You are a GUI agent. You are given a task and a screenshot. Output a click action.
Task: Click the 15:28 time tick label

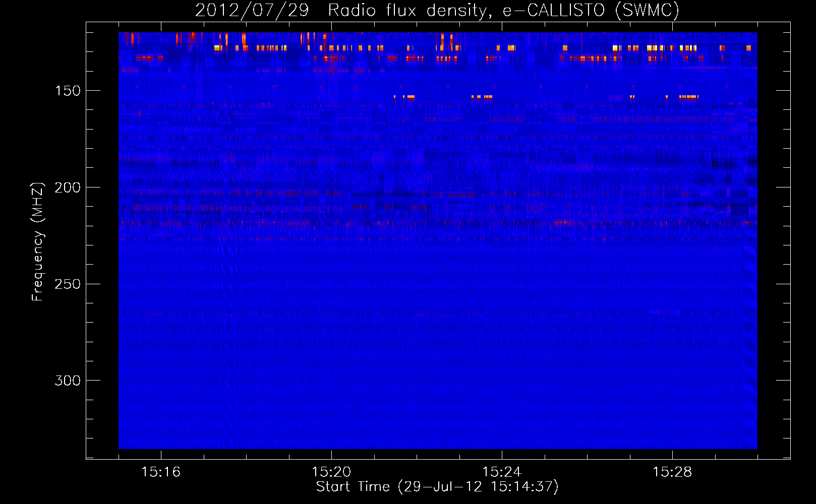coord(672,472)
